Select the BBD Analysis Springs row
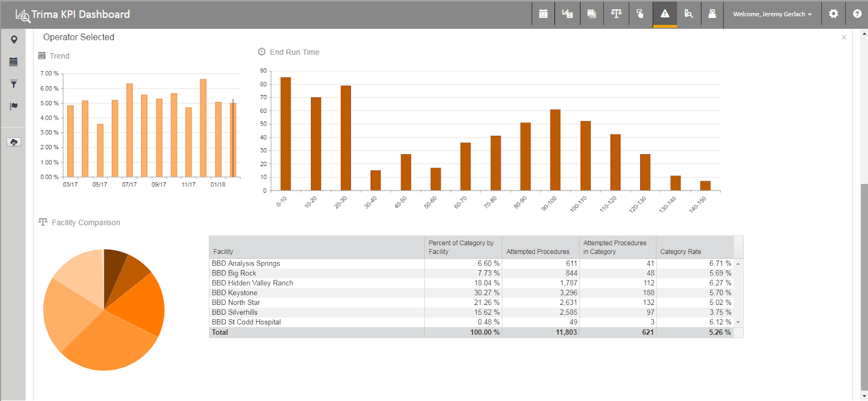The height and width of the screenshot is (401, 868). [x=471, y=264]
